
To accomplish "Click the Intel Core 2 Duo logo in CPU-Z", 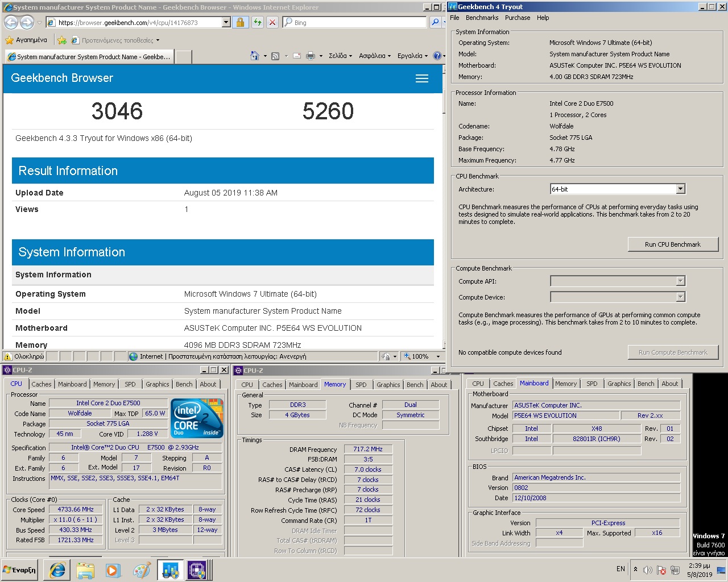I will 197,418.
